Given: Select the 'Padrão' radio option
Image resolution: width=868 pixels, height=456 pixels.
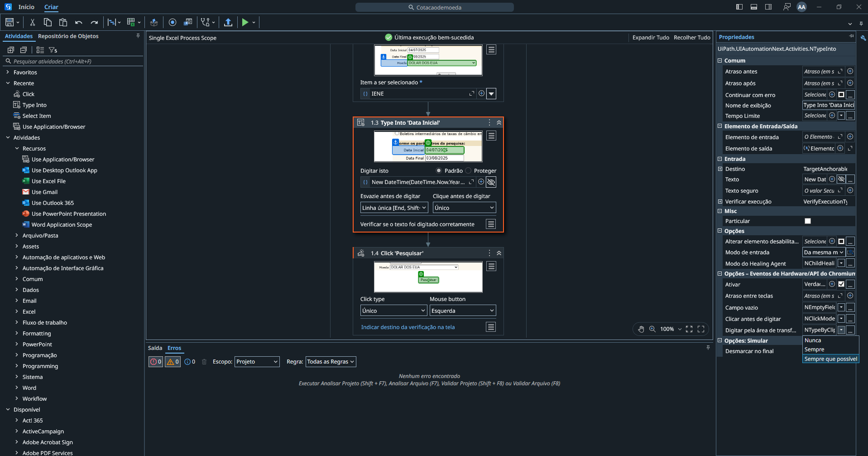Looking at the screenshot, I should tap(438, 170).
